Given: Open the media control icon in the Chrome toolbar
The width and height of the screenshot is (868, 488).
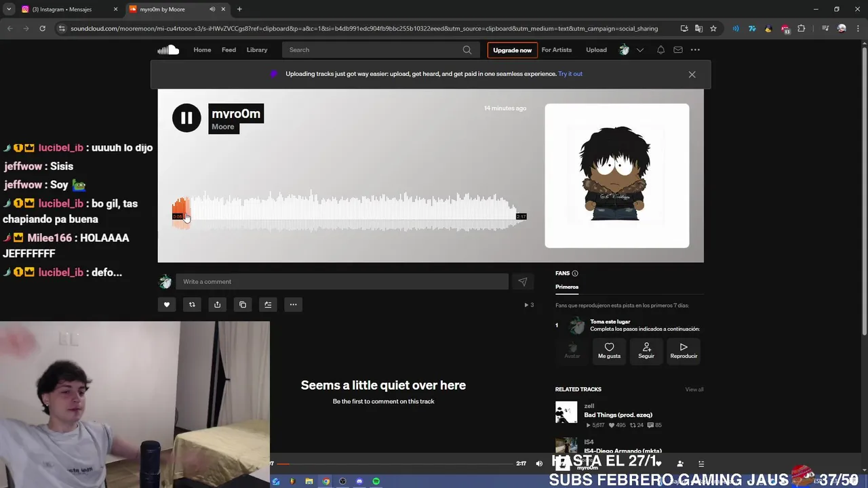Looking at the screenshot, I should pos(825,28).
